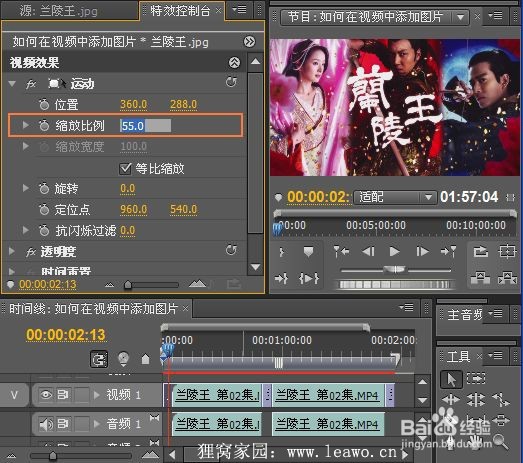Click the Lift button
523x463 pixels.
[x=480, y=278]
